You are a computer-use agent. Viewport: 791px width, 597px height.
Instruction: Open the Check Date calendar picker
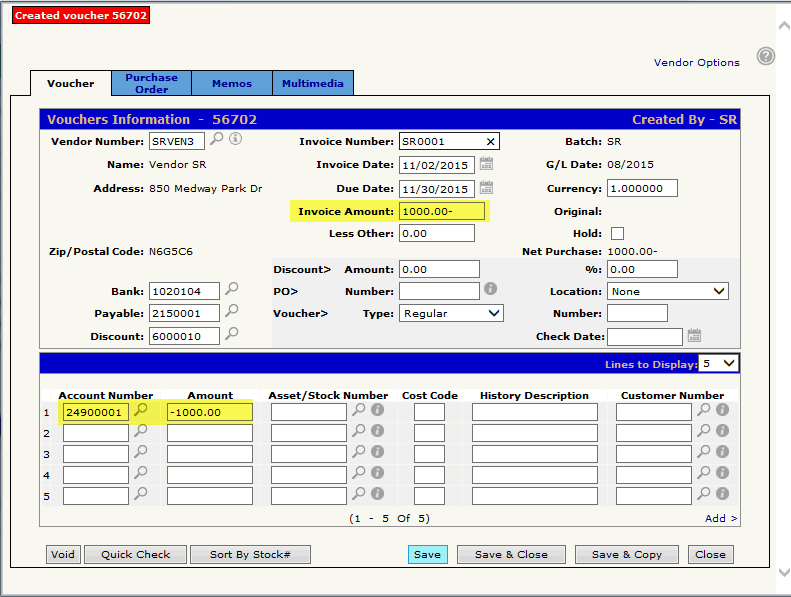click(x=694, y=336)
